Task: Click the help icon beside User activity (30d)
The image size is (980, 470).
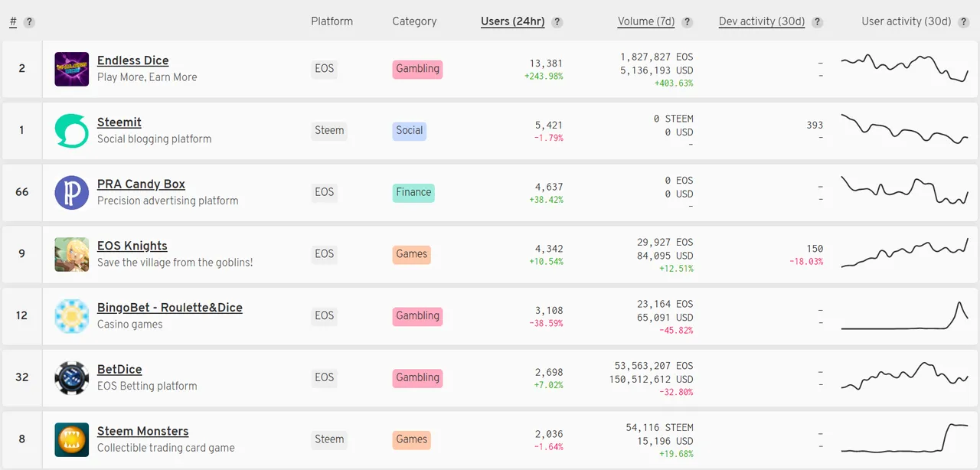Action: [964, 22]
